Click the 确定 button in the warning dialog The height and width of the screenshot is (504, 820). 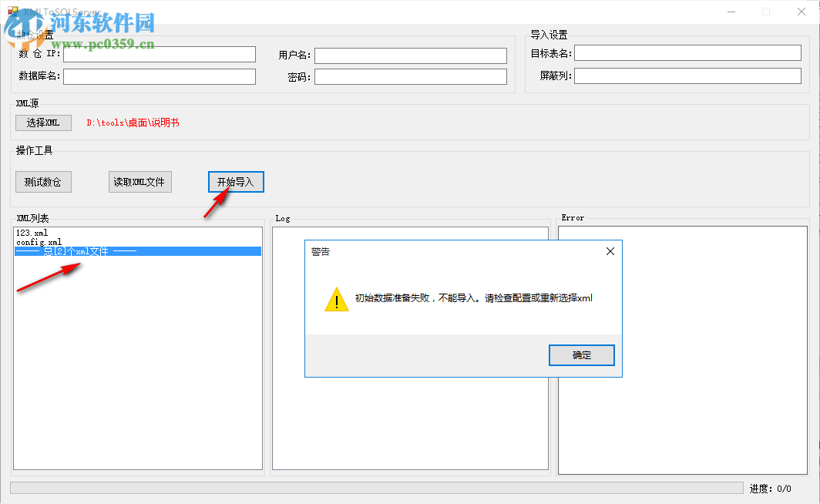coord(581,354)
